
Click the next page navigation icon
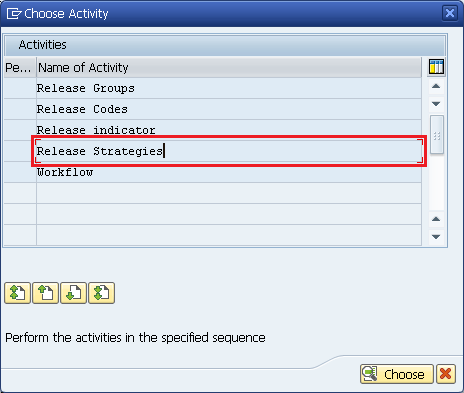click(73, 293)
